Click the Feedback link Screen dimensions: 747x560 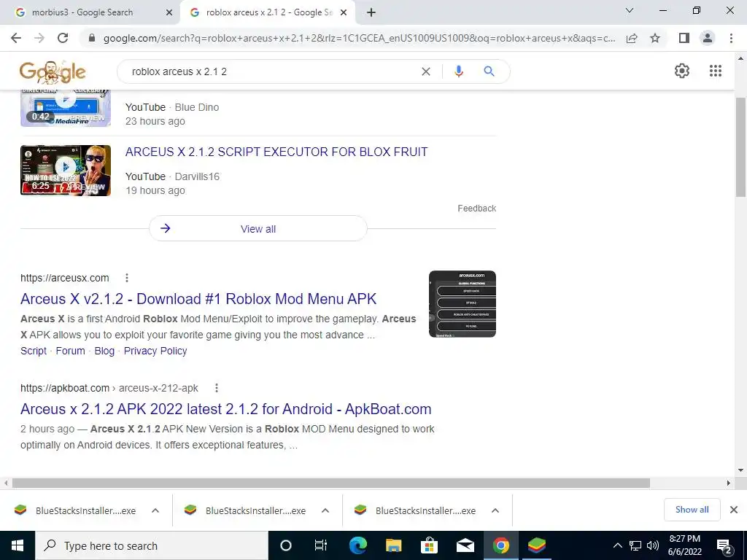pyautogui.click(x=477, y=209)
